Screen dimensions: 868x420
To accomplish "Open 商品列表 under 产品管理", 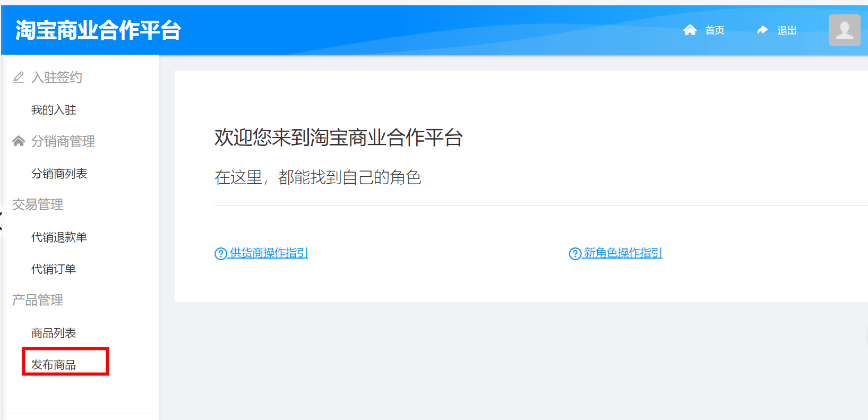I will (x=54, y=333).
